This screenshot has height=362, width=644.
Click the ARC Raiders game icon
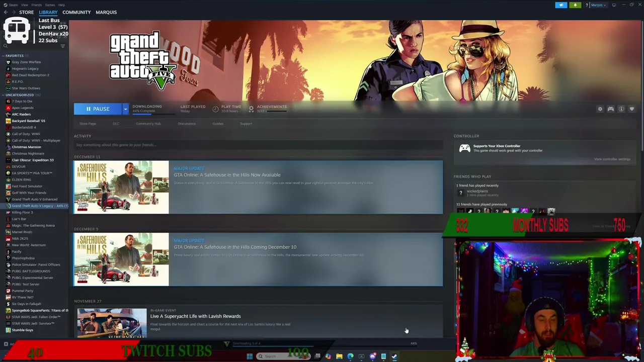coord(8,114)
